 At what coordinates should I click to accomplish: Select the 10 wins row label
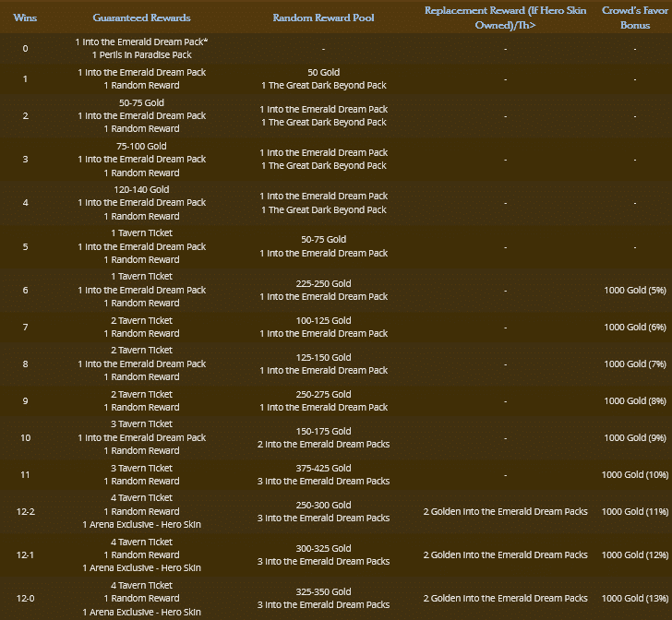coord(25,438)
